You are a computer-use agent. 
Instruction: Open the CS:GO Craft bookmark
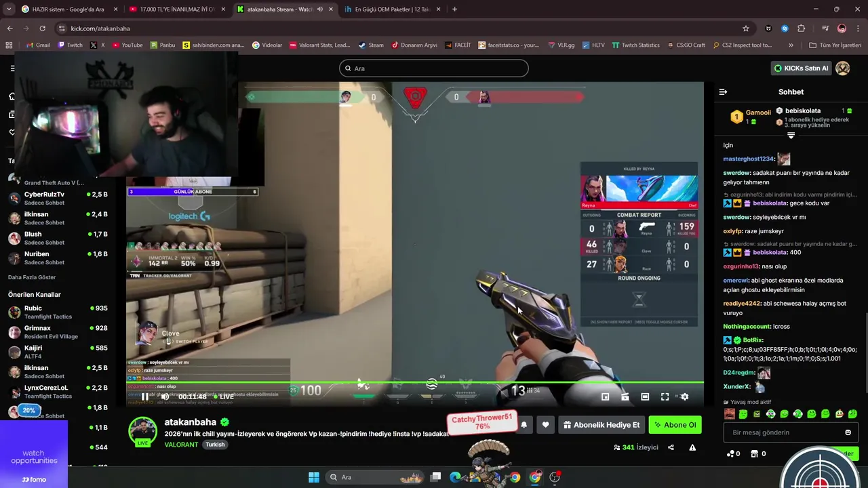(686, 45)
